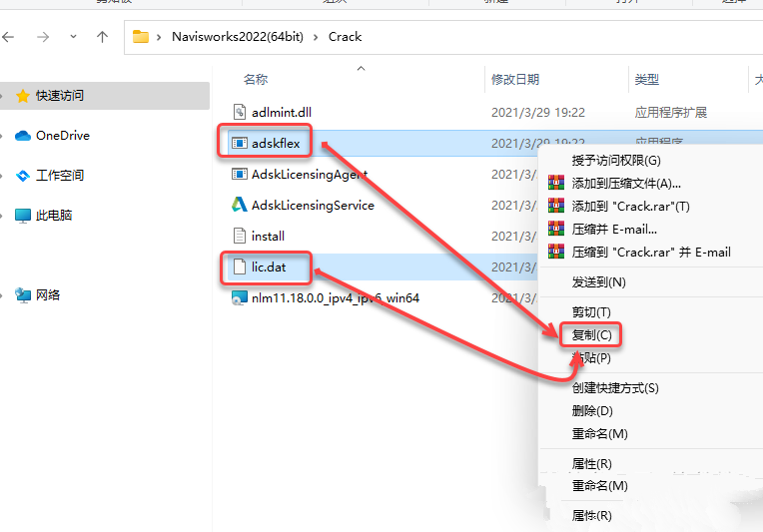Click the 网络 network icon

coord(22,295)
